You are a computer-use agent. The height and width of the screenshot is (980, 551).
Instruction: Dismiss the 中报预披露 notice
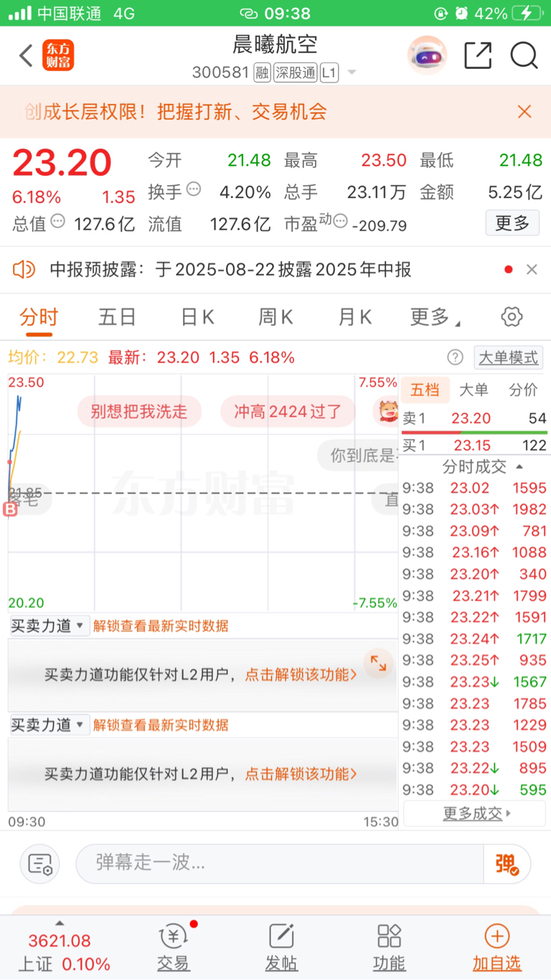click(x=532, y=270)
